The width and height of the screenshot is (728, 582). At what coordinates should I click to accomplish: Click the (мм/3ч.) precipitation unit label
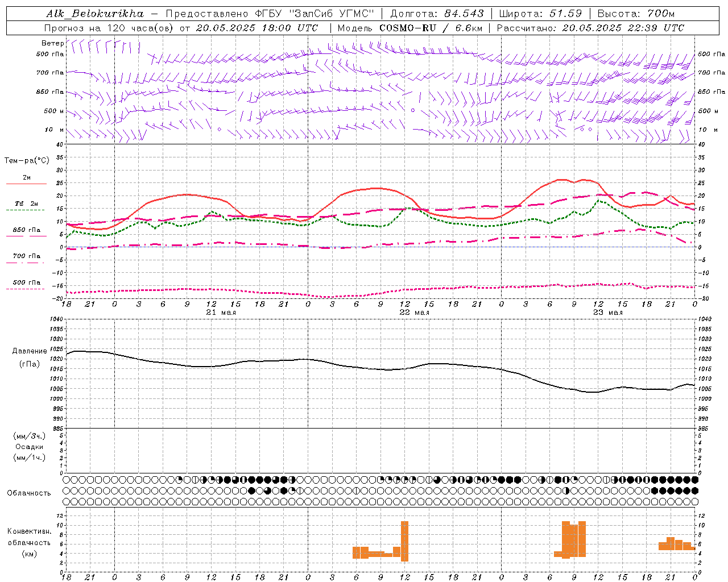(30, 436)
